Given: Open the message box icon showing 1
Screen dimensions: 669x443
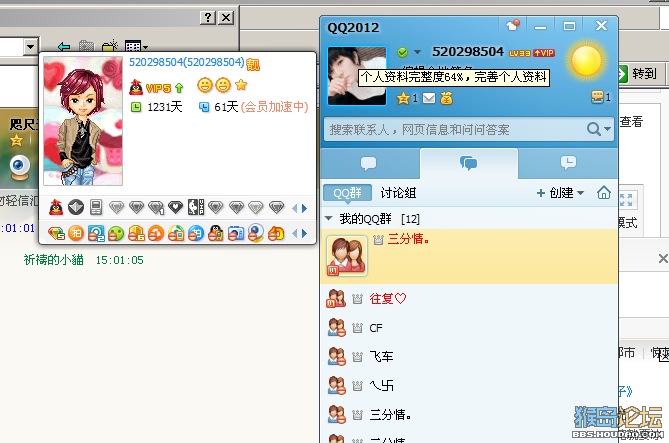Looking at the screenshot, I should pos(597,97).
